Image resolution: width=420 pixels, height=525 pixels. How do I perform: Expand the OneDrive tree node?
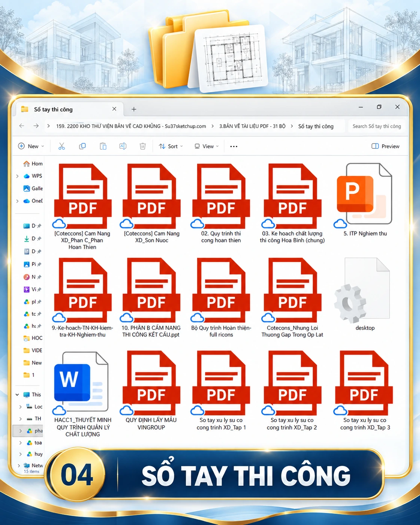pos(17,201)
